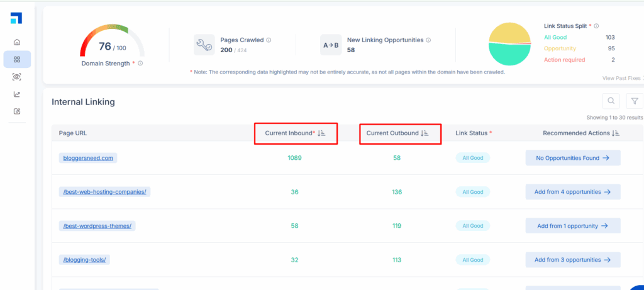
Task: Sort by Current Outbound column
Action: pos(425,133)
